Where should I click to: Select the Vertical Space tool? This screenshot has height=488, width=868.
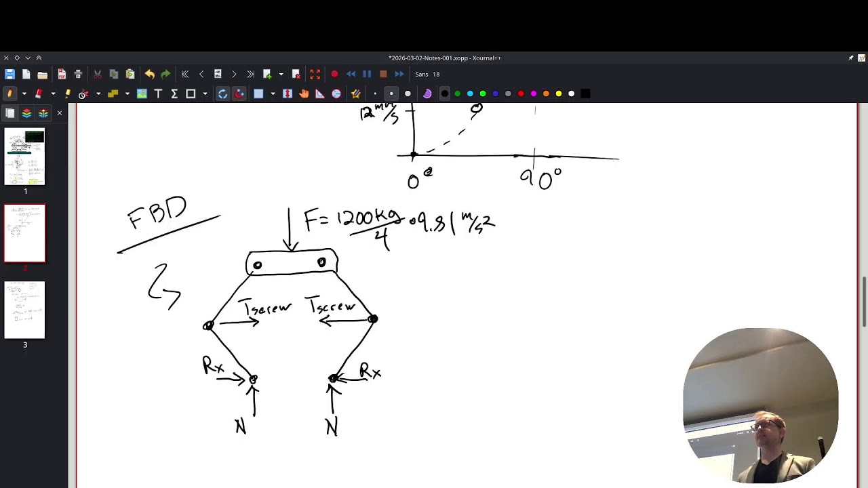288,94
